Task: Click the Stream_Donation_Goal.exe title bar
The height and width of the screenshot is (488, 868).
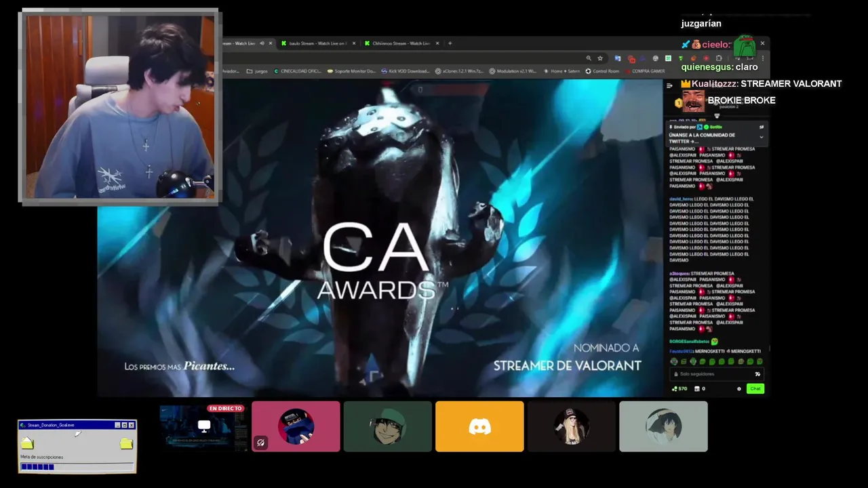Action: click(x=77, y=425)
